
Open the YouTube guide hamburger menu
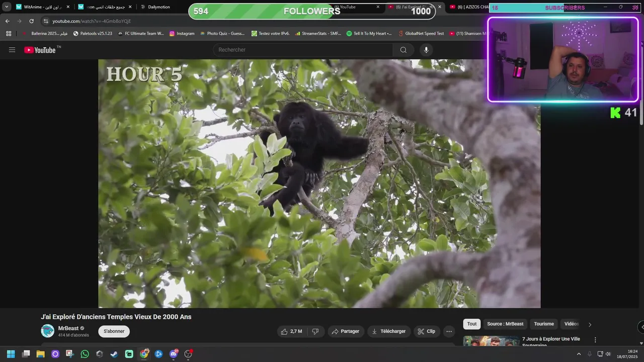[12, 50]
